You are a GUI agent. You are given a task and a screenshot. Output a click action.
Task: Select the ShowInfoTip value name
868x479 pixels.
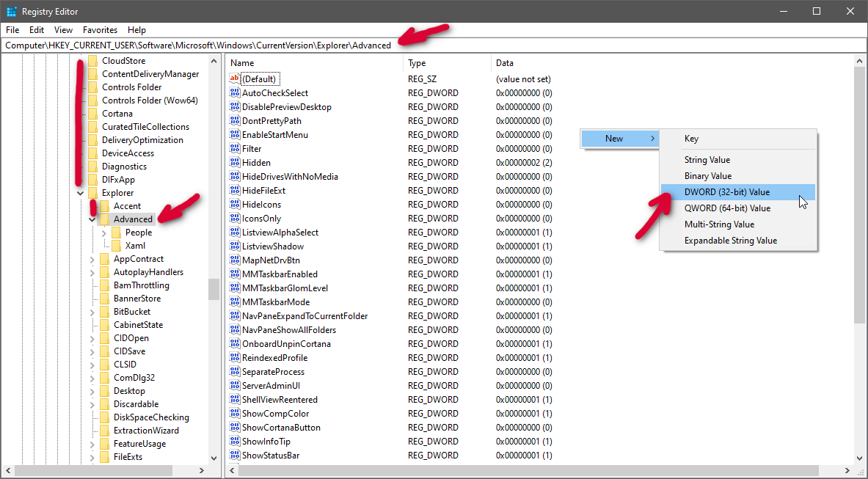pyautogui.click(x=266, y=442)
